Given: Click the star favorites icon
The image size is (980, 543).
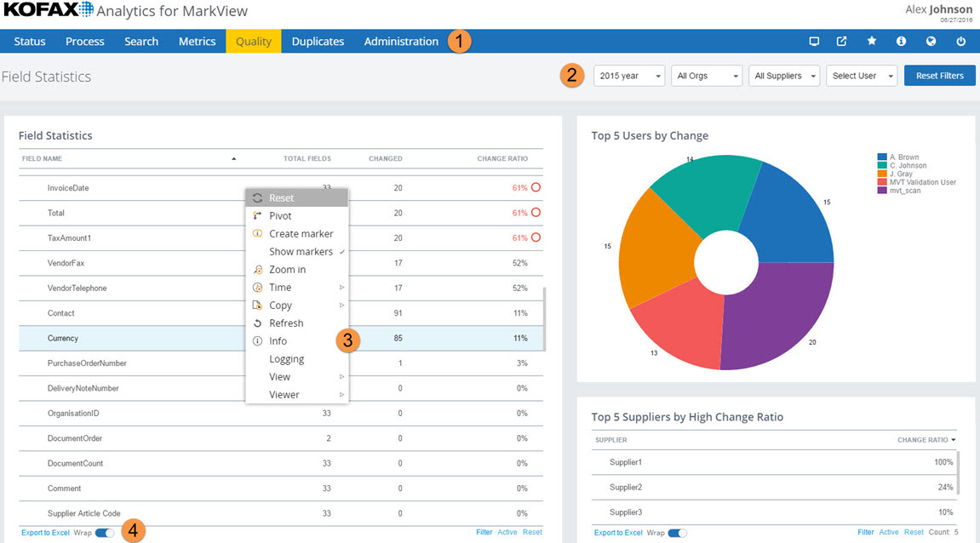Looking at the screenshot, I should pyautogui.click(x=871, y=41).
